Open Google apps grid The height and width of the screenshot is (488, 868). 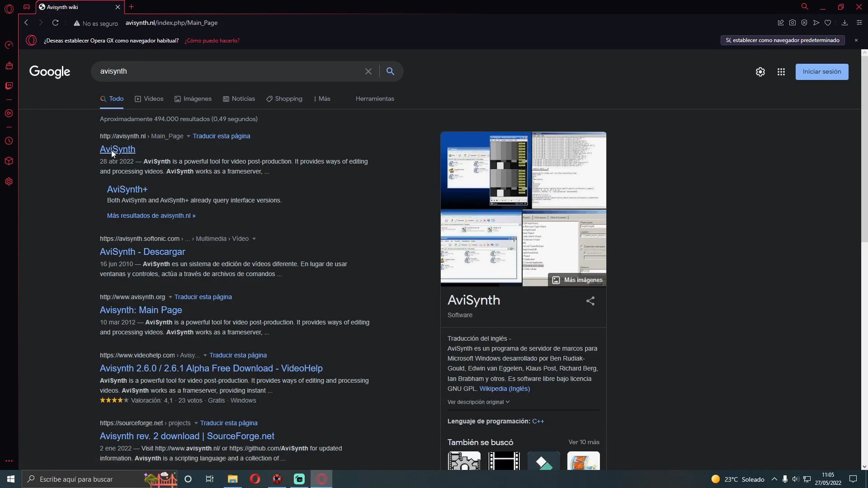(781, 72)
